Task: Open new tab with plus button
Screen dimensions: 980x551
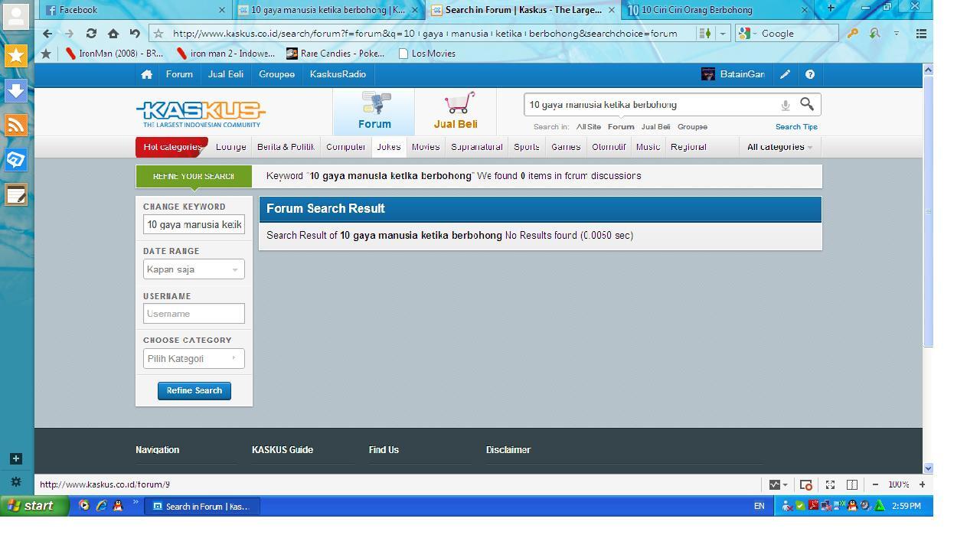Action: [830, 8]
